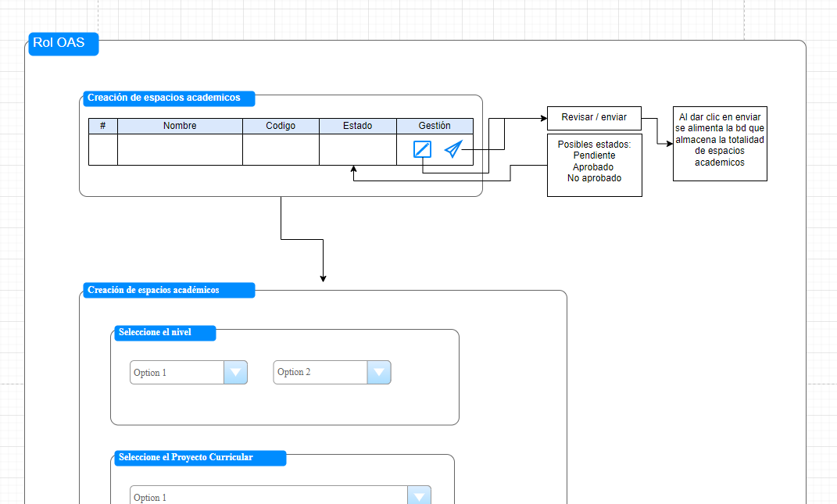This screenshot has width=837, height=504.
Task: Click the Gestión column header
Action: pyautogui.click(x=435, y=125)
